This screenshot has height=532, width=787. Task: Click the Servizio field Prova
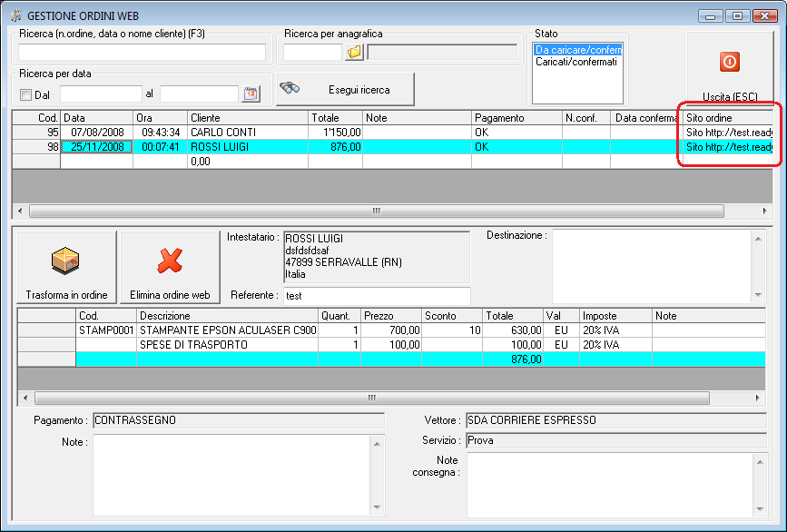point(615,440)
